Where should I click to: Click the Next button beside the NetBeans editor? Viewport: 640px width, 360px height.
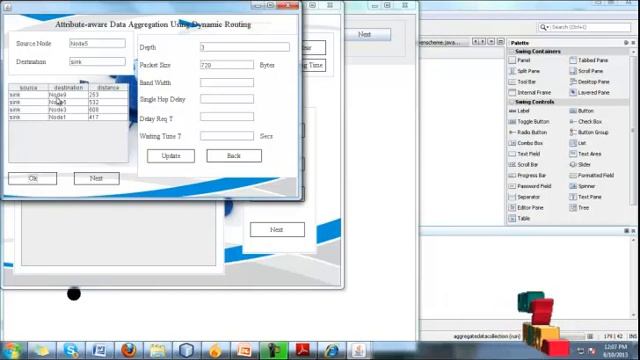click(x=368, y=35)
